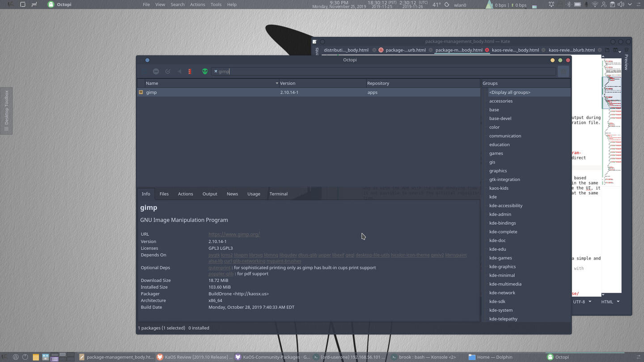Click the blue menu dot in Octopi title bar
The height and width of the screenshot is (362, 644).
click(147, 60)
